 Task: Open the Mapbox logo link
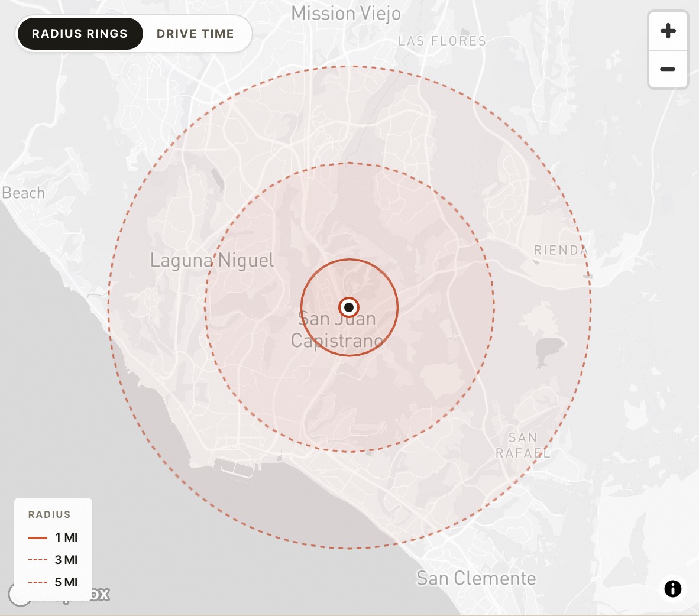click(59, 595)
